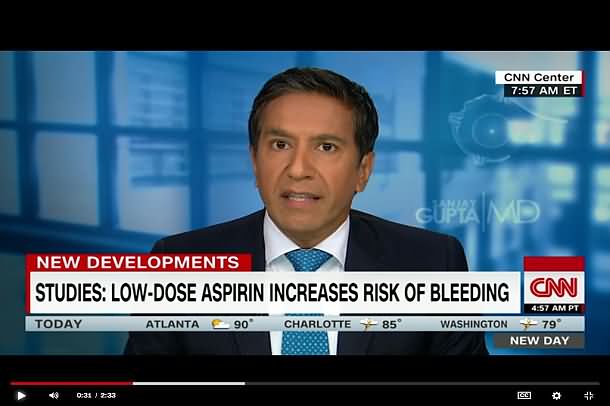610x406 pixels.
Task: Exit fullscreen with the collapse icon
Action: 589,396
